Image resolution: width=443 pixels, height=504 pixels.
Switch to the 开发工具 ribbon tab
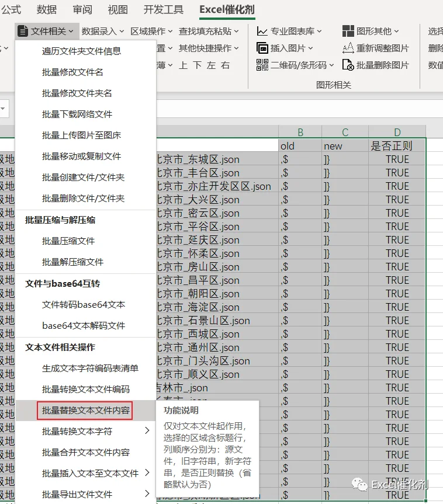(x=164, y=10)
